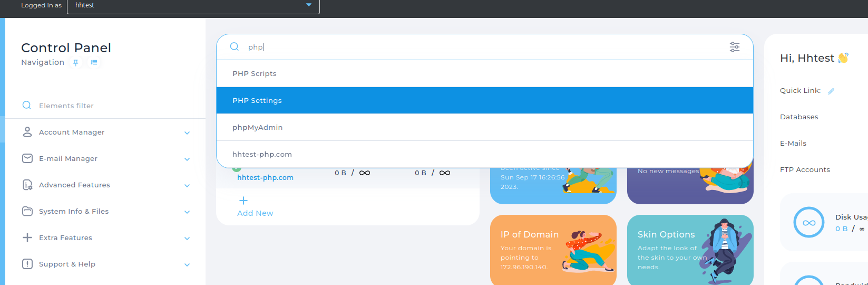Expand Account Manager menu chevron

(187, 133)
